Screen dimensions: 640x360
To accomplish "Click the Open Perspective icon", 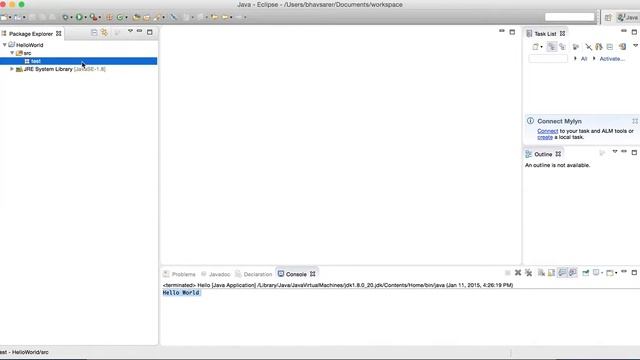I will point(608,18).
